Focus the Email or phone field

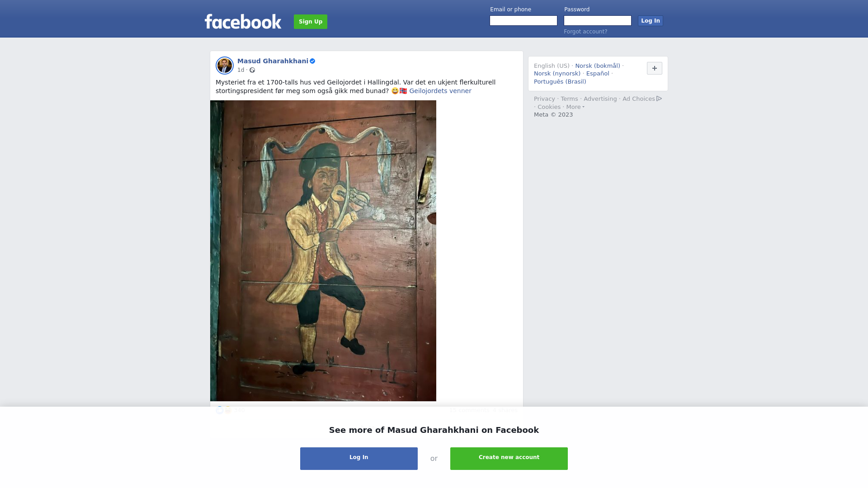pos(524,21)
